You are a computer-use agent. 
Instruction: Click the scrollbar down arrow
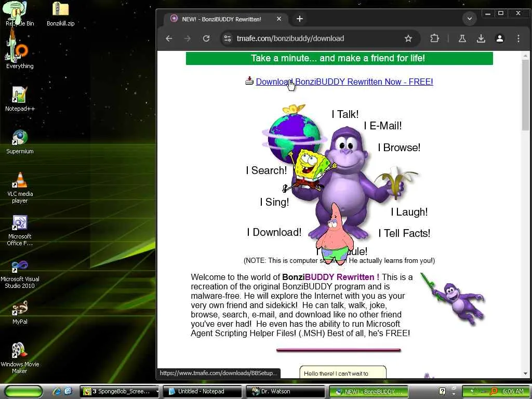[x=525, y=374]
